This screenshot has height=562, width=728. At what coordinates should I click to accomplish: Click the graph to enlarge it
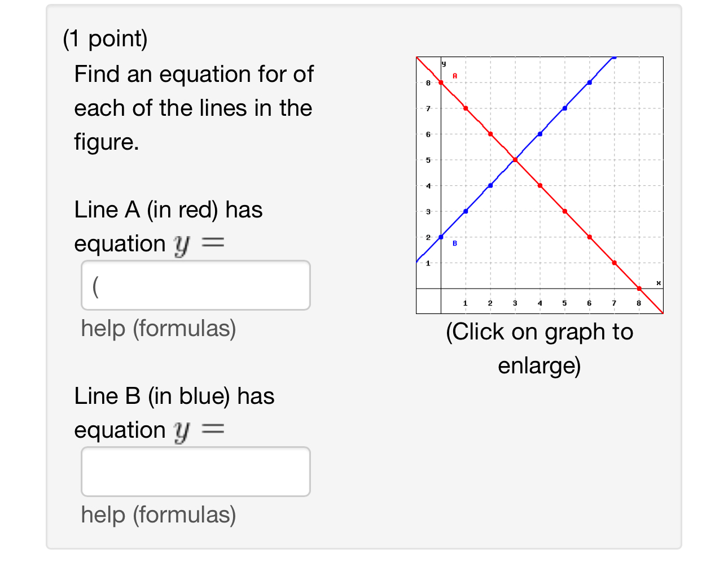tap(539, 184)
